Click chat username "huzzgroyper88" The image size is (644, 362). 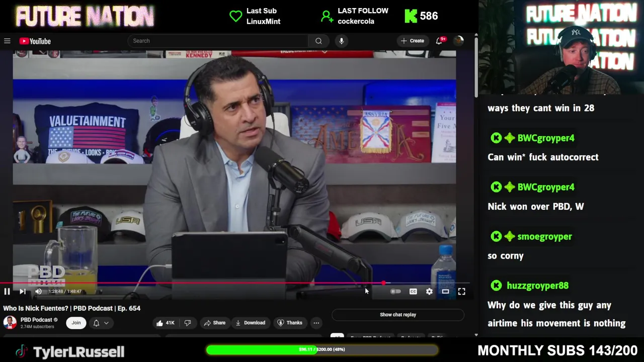[x=537, y=286]
